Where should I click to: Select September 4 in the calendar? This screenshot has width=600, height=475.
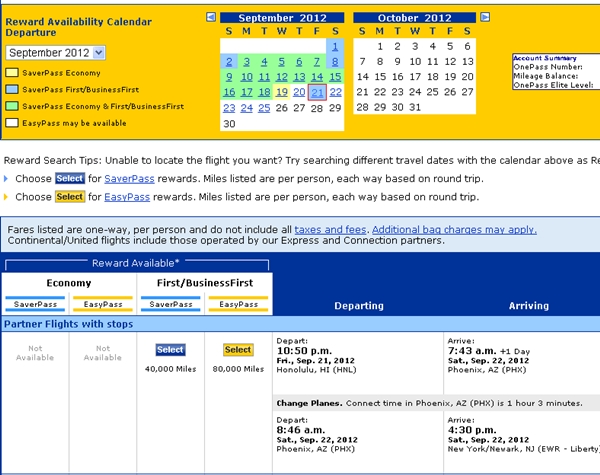[x=264, y=62]
